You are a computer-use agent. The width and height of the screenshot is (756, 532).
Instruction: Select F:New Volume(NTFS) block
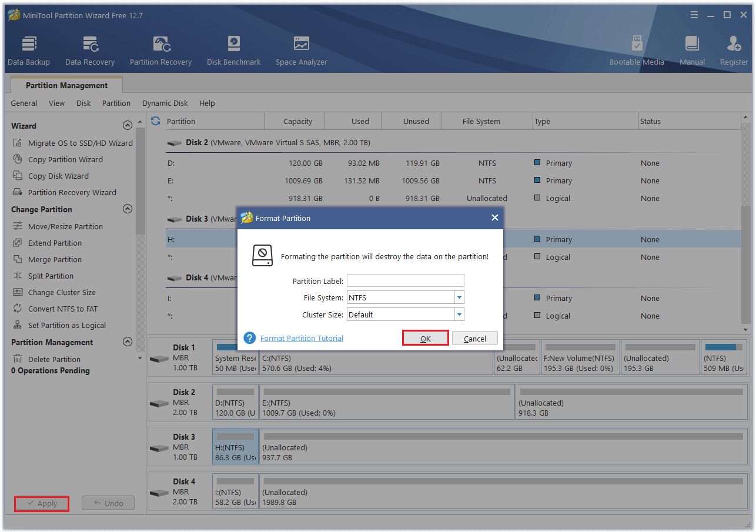pyautogui.click(x=579, y=357)
